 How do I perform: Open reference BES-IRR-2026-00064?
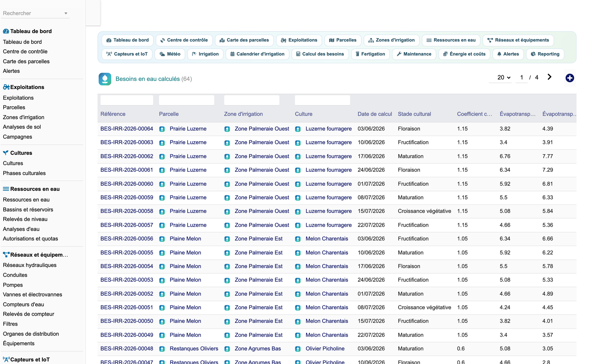pos(127,129)
